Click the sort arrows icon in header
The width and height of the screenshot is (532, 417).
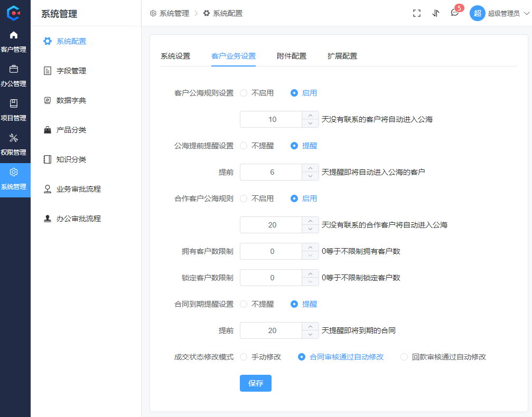pyautogui.click(x=436, y=13)
